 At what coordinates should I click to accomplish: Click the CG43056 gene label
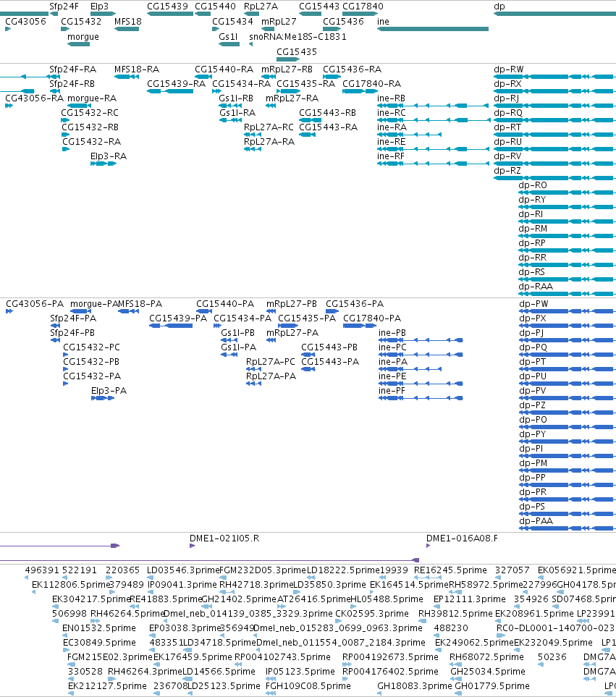coord(25,21)
